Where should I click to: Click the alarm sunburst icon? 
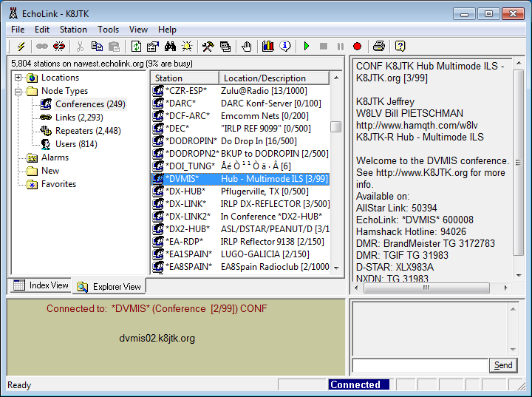[x=187, y=46]
